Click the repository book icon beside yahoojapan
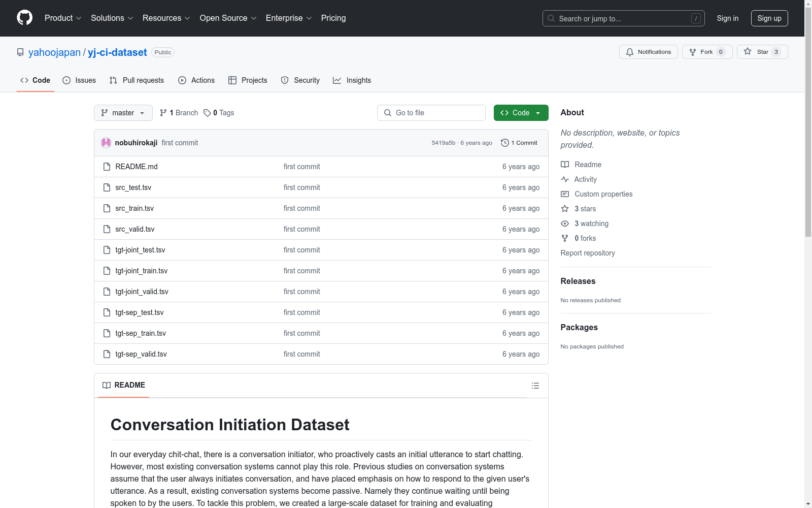Screen dimensions: 812x508 coord(20,52)
